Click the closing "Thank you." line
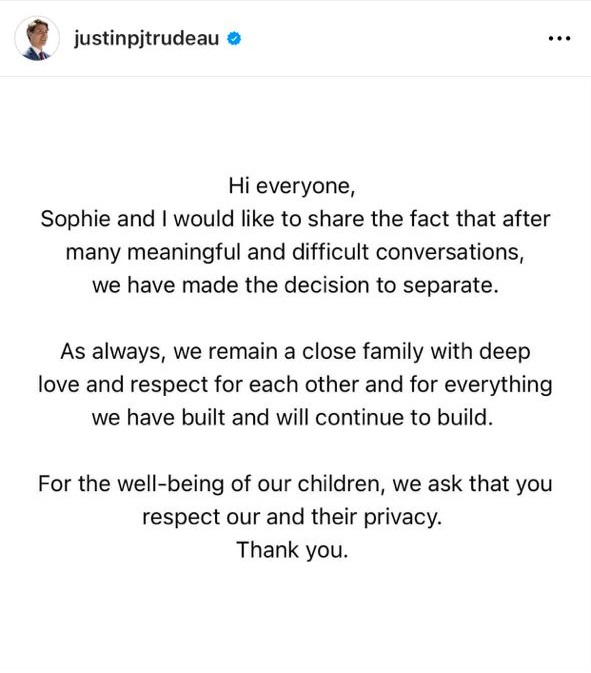This screenshot has width=591, height=673. [292, 550]
